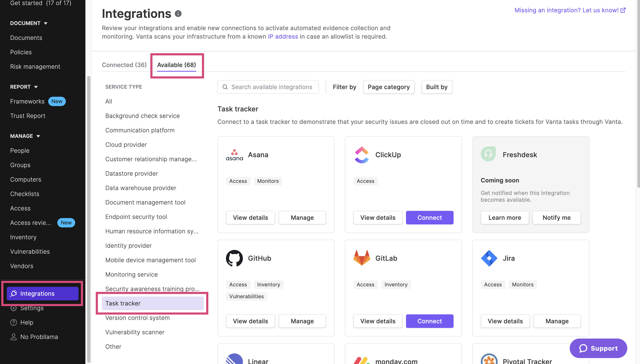Collapse the REPORT sidebar section
This screenshot has width=640, height=364.
pyautogui.click(x=24, y=87)
